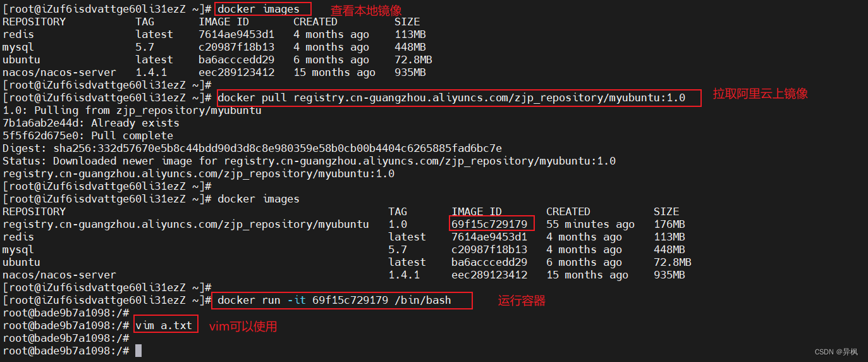This screenshot has height=362, width=868.
Task: Click the nacos/nacos-server row in the second table
Action: coord(344,275)
